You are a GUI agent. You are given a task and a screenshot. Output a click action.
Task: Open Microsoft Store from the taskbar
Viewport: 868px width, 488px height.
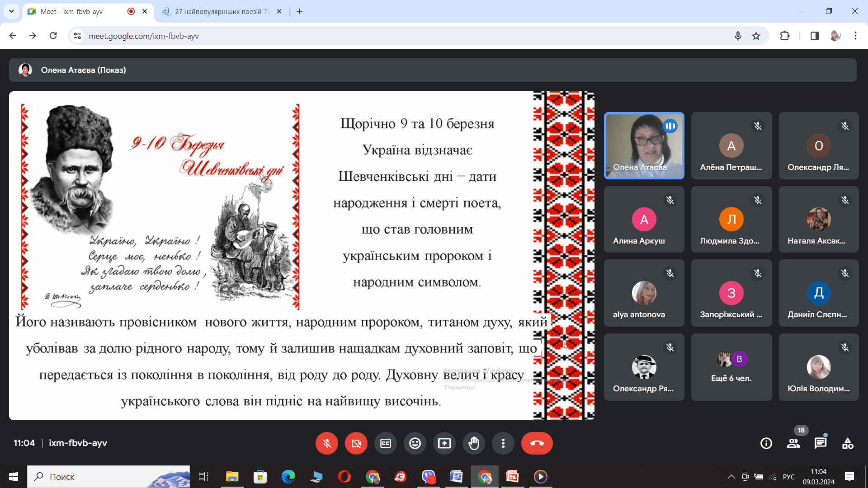pos(260,477)
